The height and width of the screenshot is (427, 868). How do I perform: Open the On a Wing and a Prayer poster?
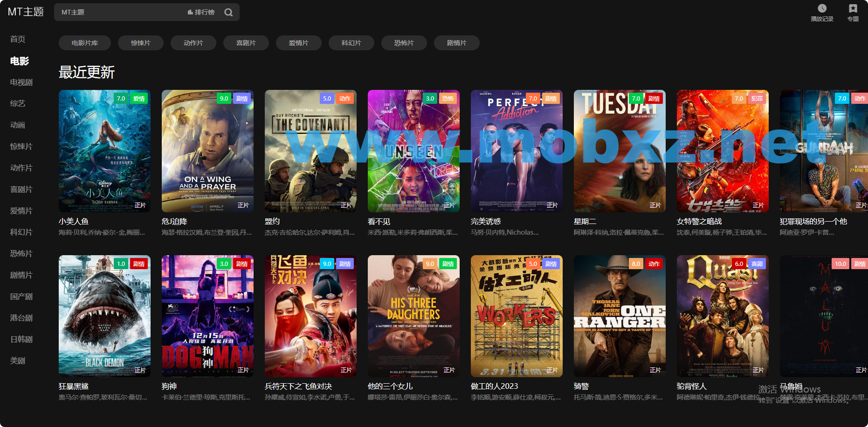207,151
